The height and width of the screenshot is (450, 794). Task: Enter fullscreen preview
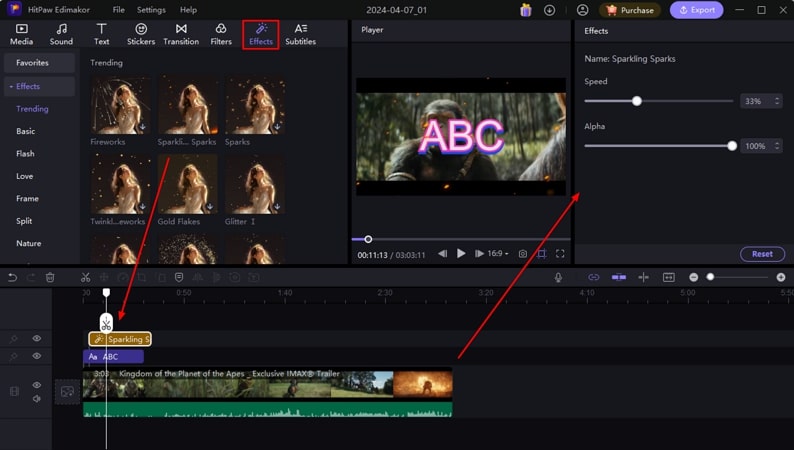[560, 254]
